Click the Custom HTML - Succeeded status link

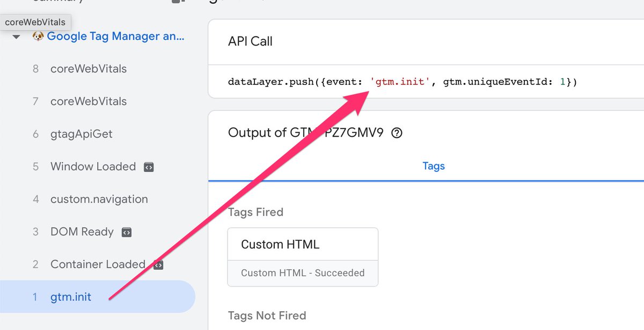point(303,272)
